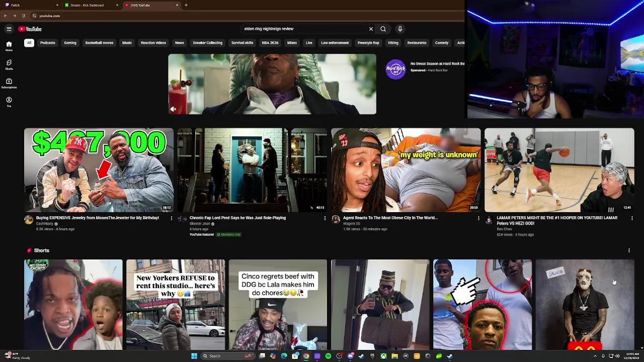Open Cinco regrets beef with DDG Short
The width and height of the screenshot is (644, 362).
point(278,305)
